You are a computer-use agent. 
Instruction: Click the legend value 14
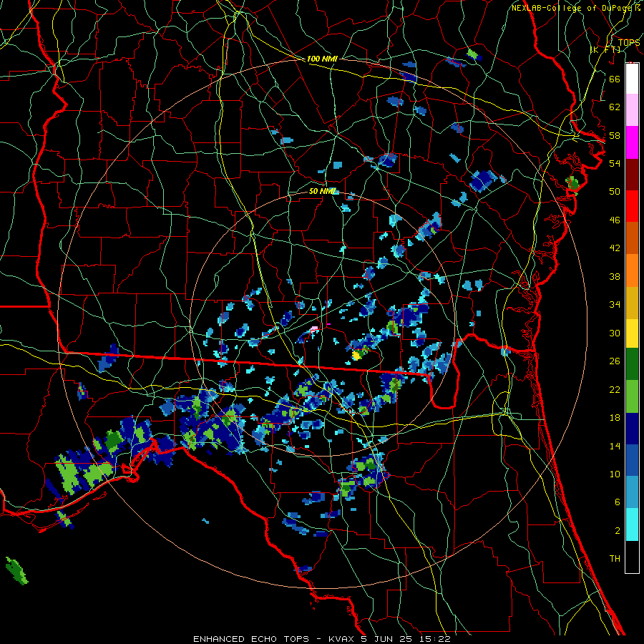(615, 446)
